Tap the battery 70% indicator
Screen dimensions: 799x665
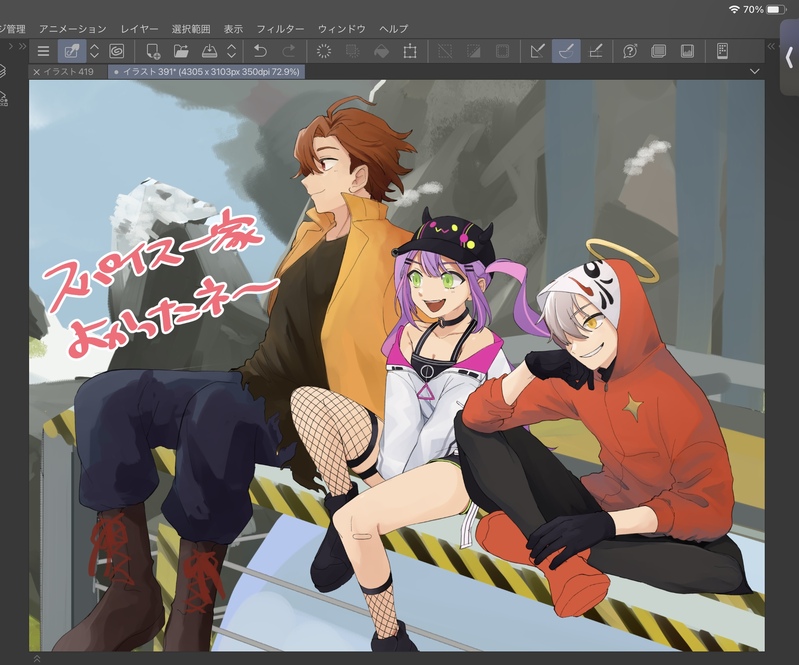[765, 9]
